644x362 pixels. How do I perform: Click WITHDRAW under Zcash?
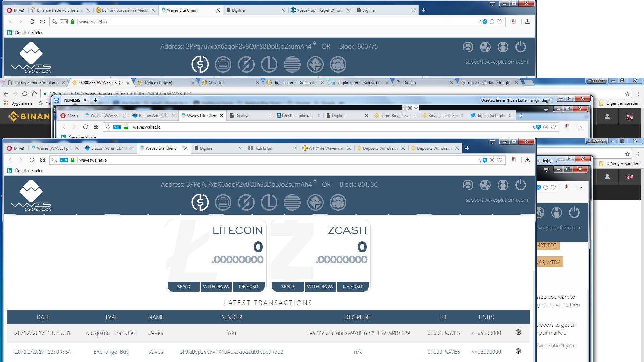click(x=320, y=287)
